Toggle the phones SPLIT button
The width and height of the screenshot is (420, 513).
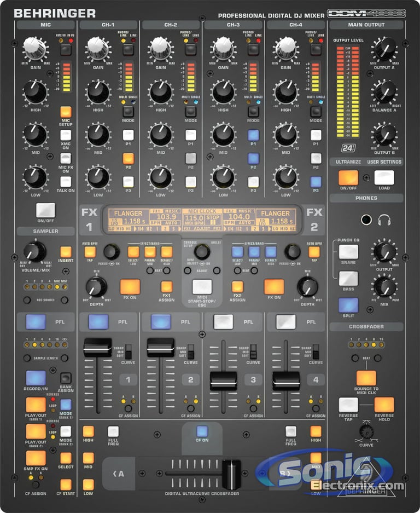[x=348, y=306]
